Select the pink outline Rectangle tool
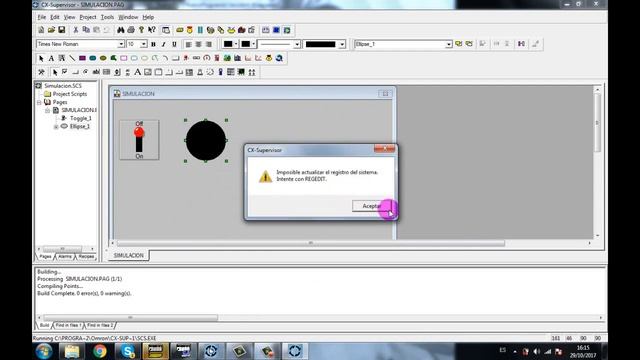This screenshot has width=640, height=360. [x=124, y=58]
